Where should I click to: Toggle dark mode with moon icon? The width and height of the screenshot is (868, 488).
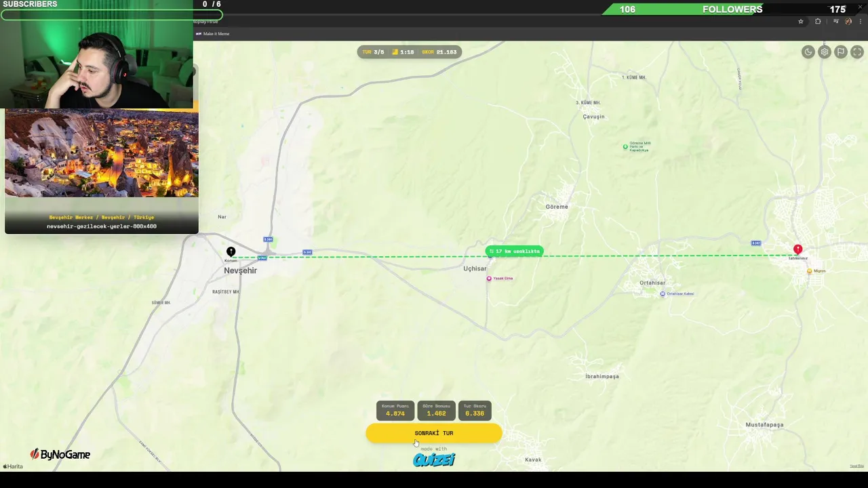pos(808,52)
